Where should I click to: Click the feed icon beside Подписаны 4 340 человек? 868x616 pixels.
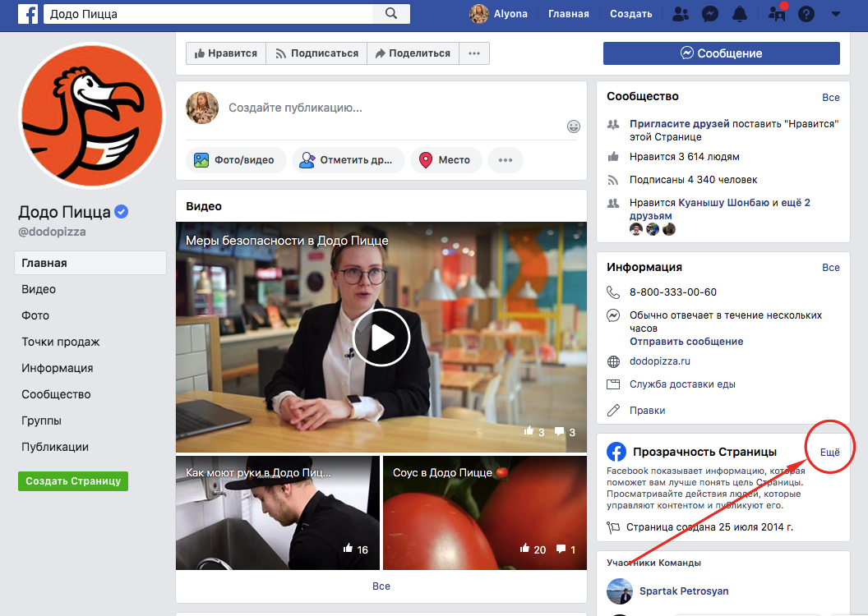coord(613,180)
